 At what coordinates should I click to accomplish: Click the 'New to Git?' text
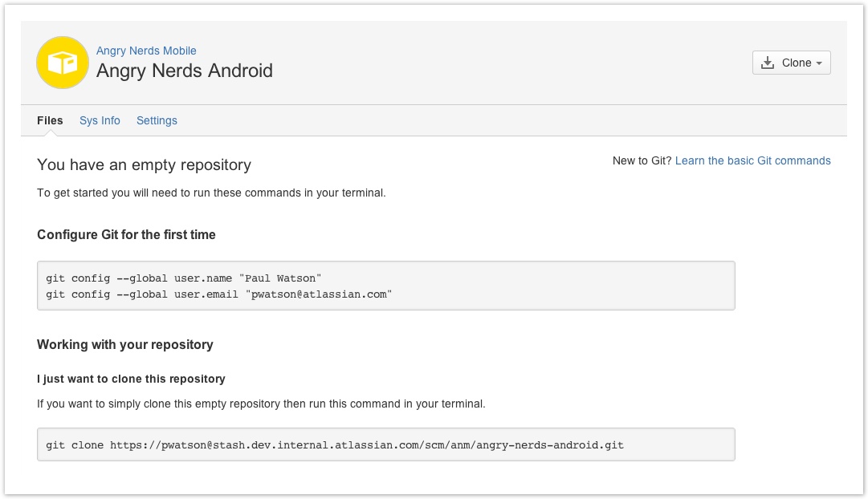point(642,160)
